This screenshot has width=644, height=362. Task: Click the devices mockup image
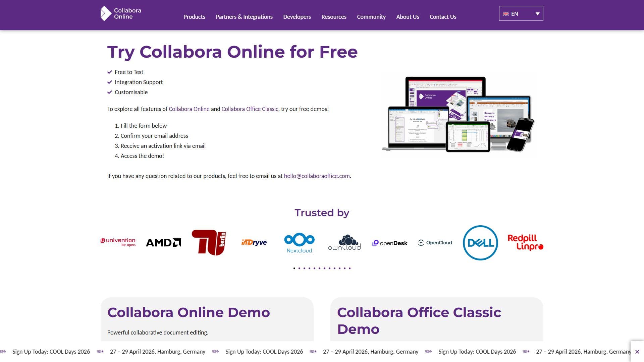click(x=458, y=114)
